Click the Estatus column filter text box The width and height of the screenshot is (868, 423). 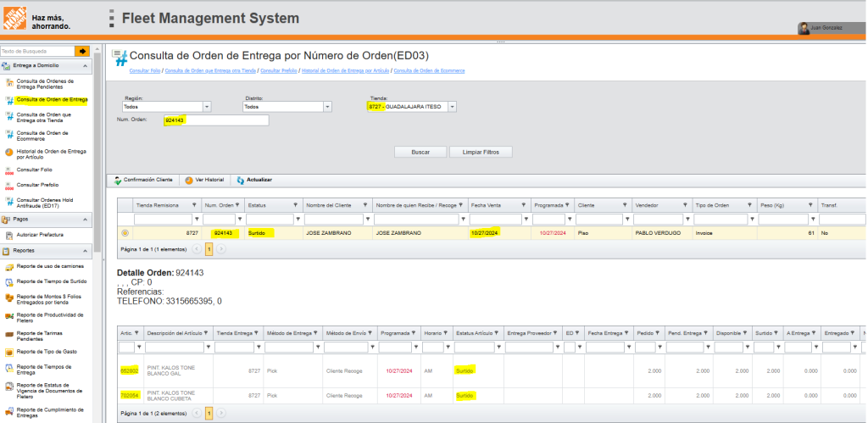click(270, 220)
